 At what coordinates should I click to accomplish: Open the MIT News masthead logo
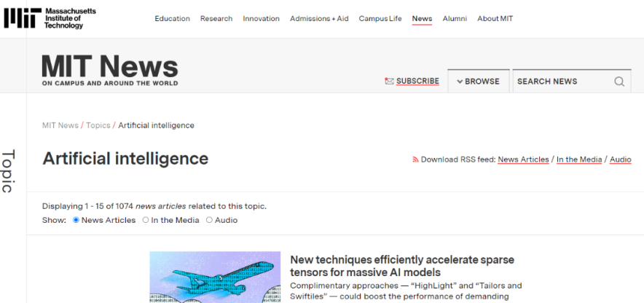[x=110, y=70]
